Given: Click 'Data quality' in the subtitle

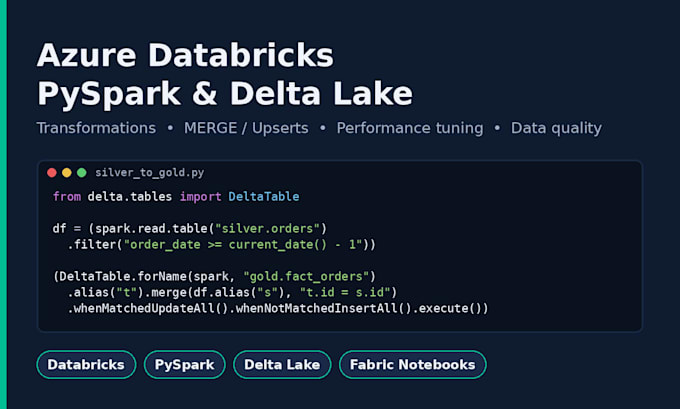Looking at the screenshot, I should pos(556,128).
